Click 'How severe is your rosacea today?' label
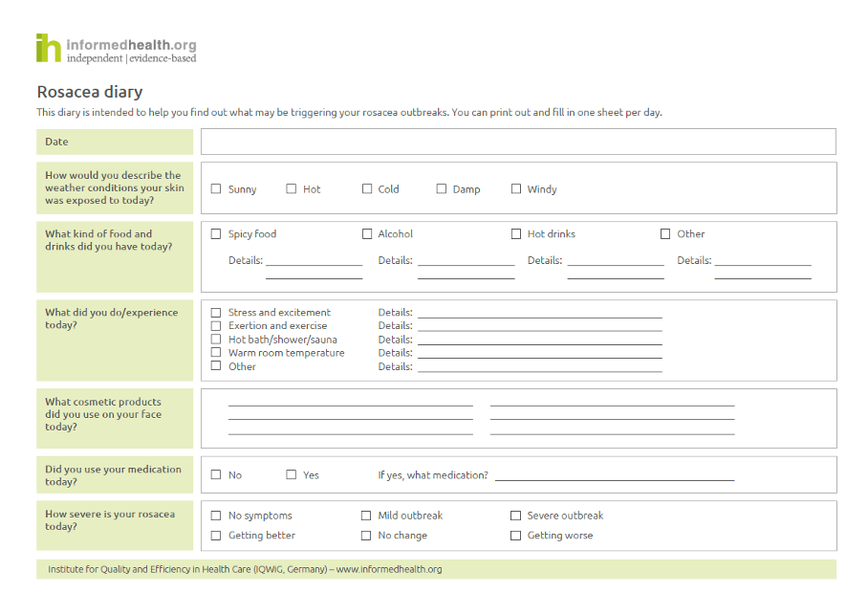 pyautogui.click(x=110, y=520)
